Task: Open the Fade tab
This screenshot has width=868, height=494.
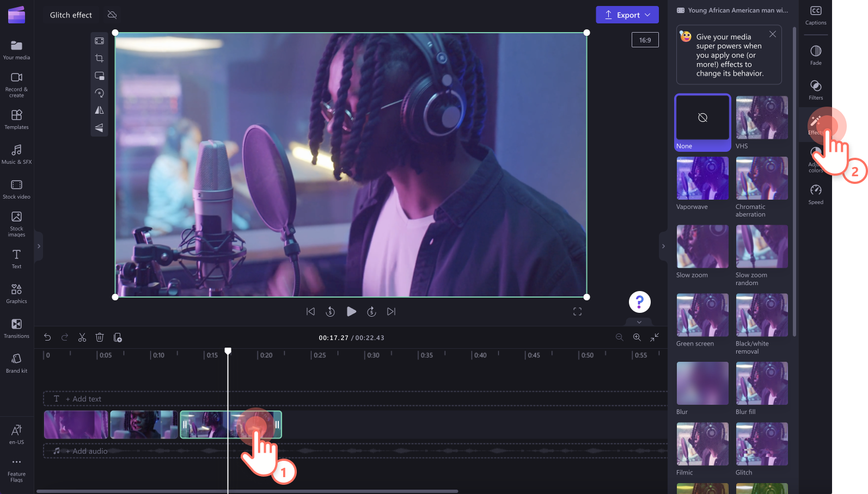Action: pos(816,55)
